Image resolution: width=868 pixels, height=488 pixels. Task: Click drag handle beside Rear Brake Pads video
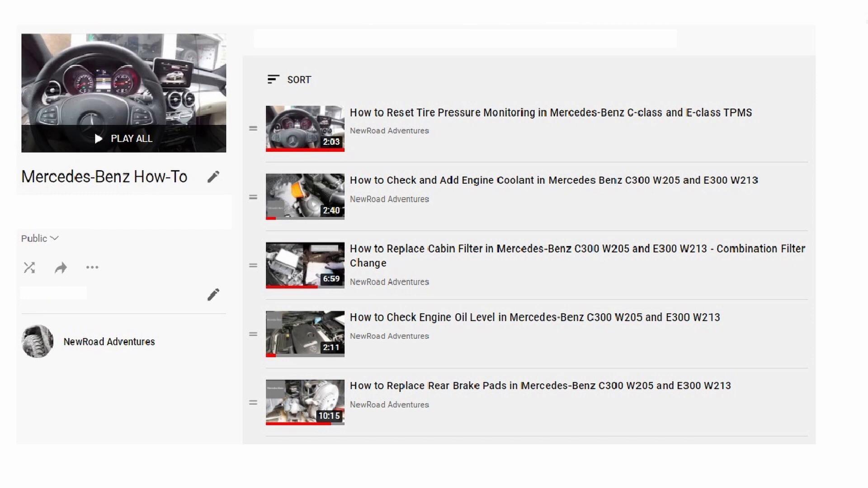[x=253, y=403]
